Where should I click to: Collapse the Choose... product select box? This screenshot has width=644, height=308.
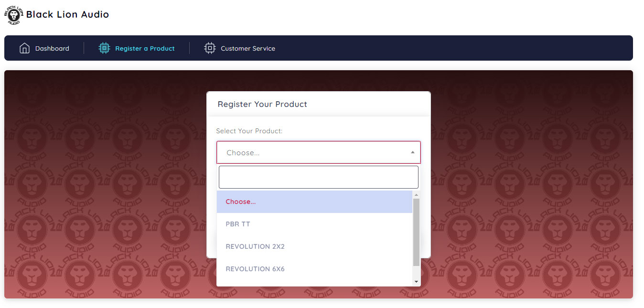coord(319,152)
